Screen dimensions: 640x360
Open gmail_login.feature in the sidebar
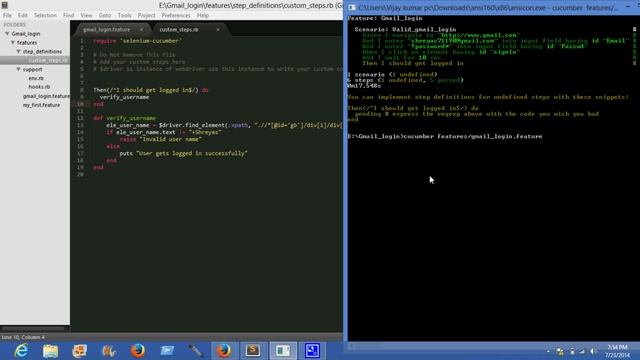46,96
